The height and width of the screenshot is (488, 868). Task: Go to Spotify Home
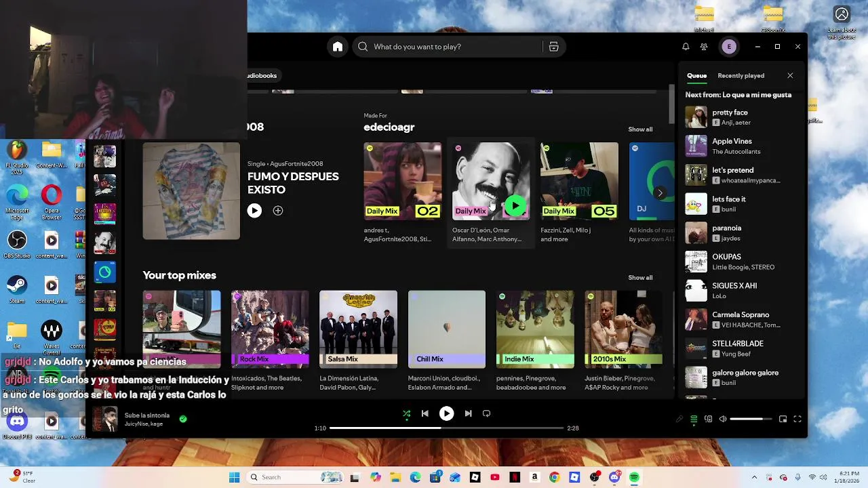[x=338, y=47]
